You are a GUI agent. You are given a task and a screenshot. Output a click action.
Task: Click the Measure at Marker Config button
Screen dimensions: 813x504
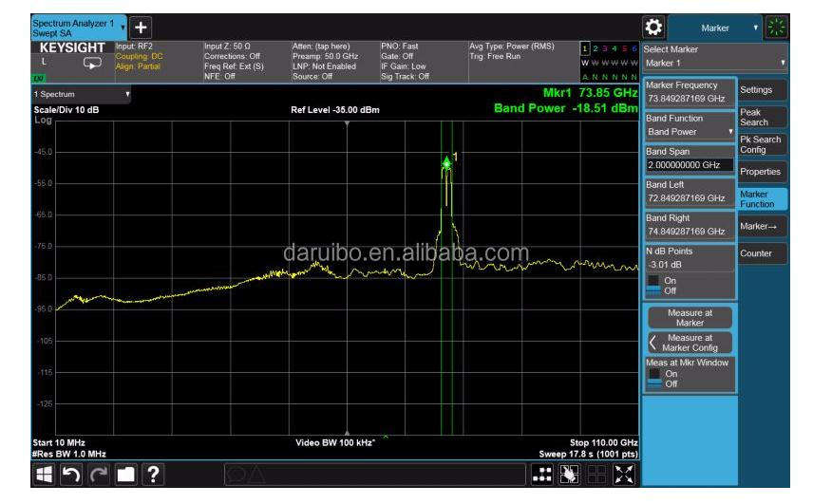(x=690, y=343)
